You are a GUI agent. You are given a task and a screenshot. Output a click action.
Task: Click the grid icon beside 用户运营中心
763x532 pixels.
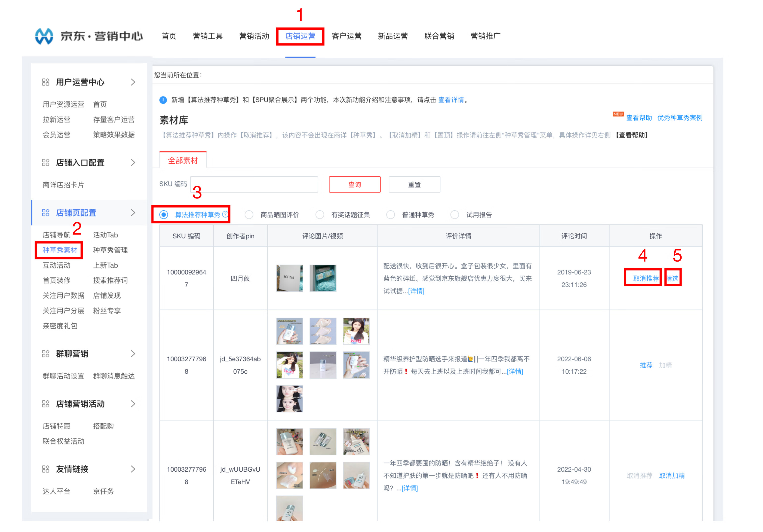[x=46, y=82]
